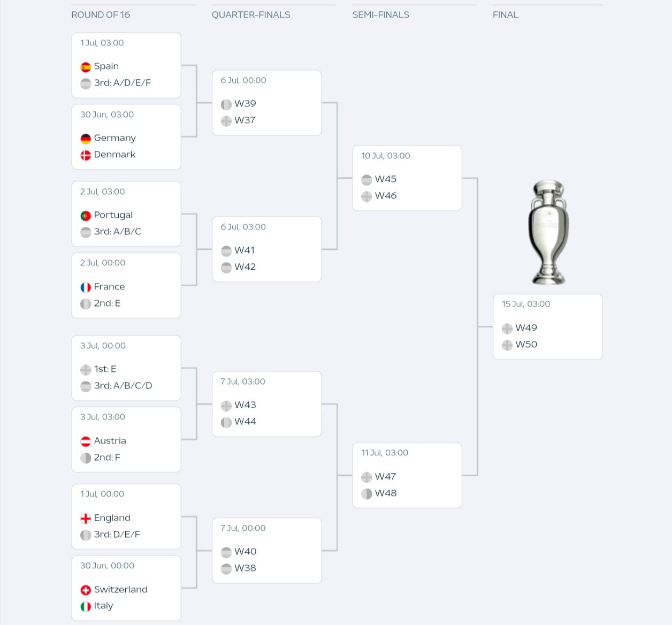Select the W40 vs W38 quarter-final match
The height and width of the screenshot is (625, 672).
click(267, 551)
